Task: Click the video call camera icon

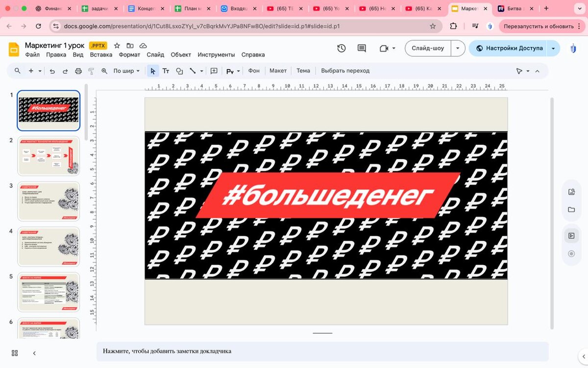Action: pyautogui.click(x=384, y=48)
